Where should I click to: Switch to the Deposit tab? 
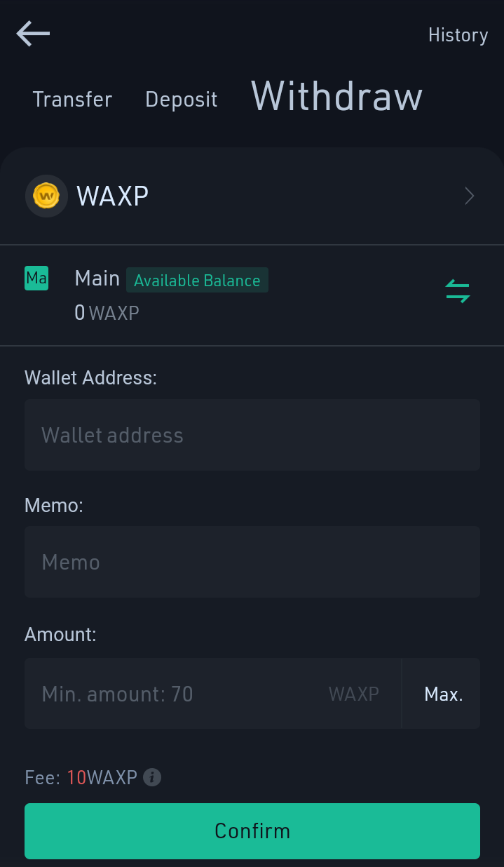click(x=182, y=100)
